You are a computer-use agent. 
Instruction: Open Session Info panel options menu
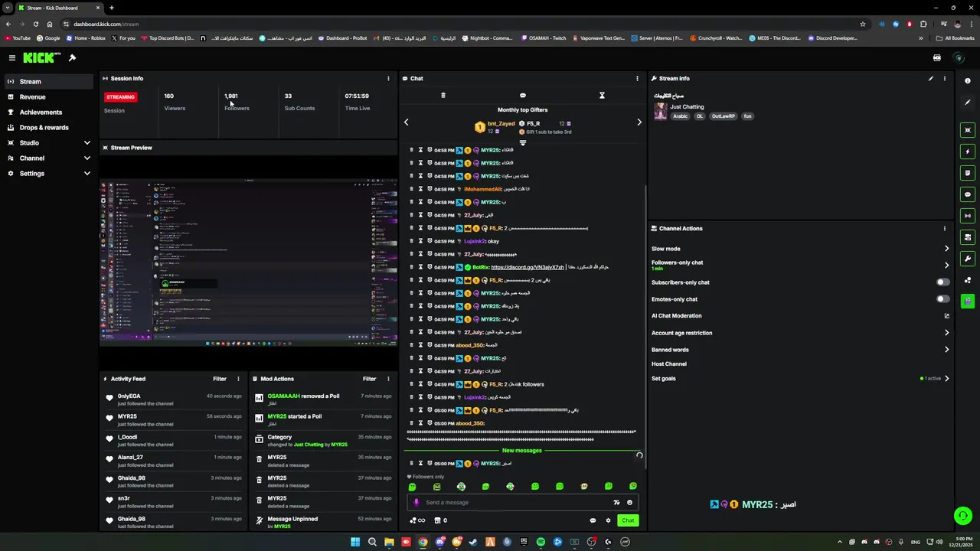(x=388, y=78)
